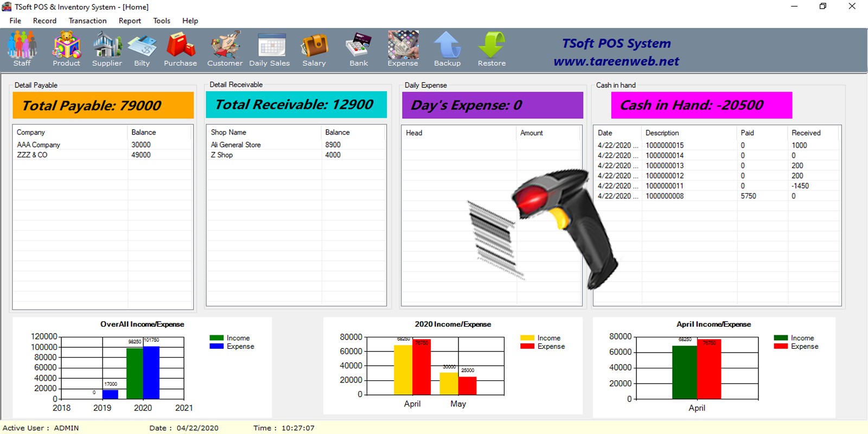This screenshot has height=434, width=868.
Task: Open the File menu
Action: [x=15, y=21]
